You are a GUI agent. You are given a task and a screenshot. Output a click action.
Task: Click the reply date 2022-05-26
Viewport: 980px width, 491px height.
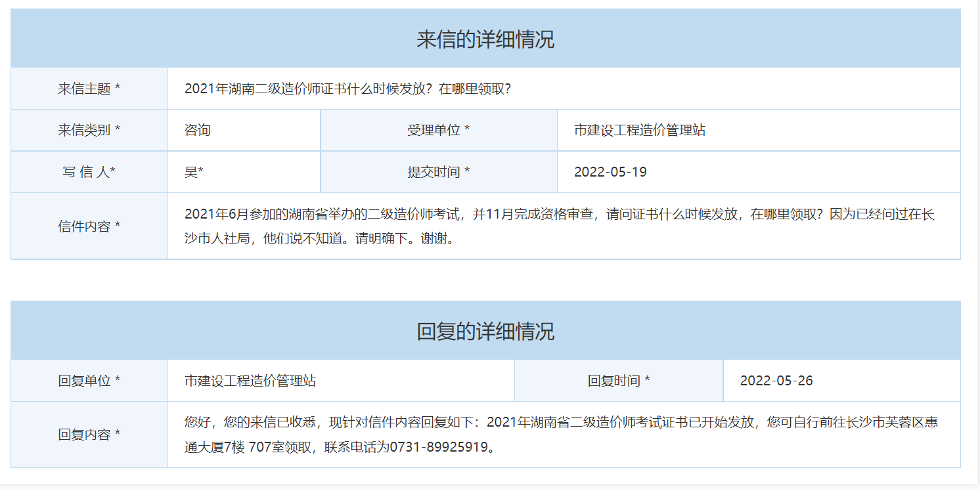tap(776, 381)
